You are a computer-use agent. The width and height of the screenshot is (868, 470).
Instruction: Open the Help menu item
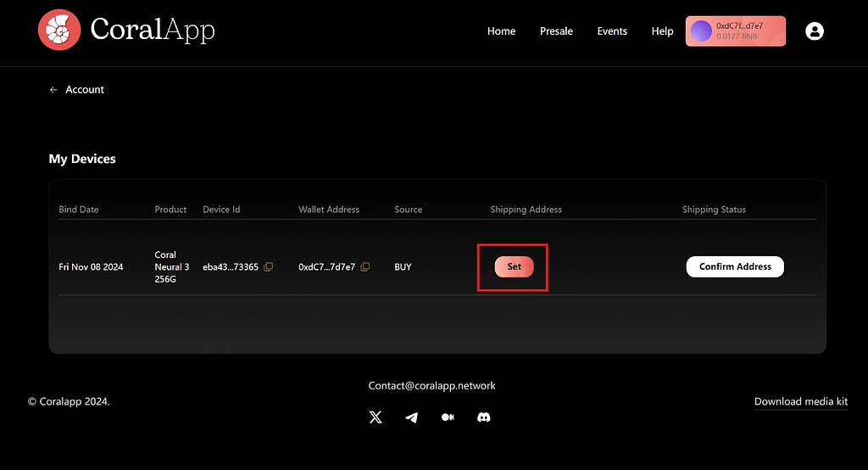[x=662, y=31]
